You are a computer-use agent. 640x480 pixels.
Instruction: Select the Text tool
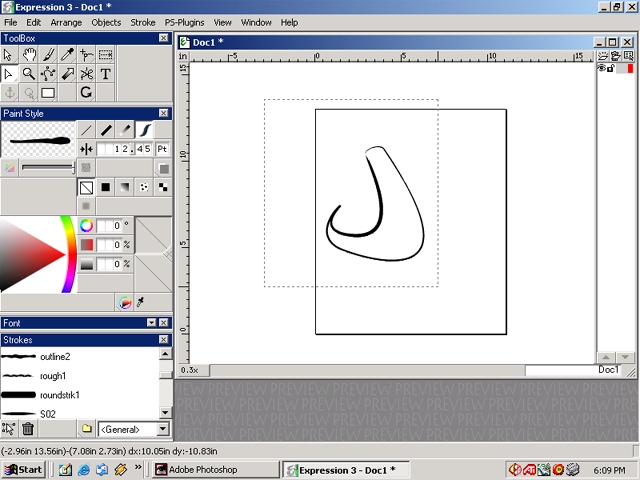[x=106, y=74]
